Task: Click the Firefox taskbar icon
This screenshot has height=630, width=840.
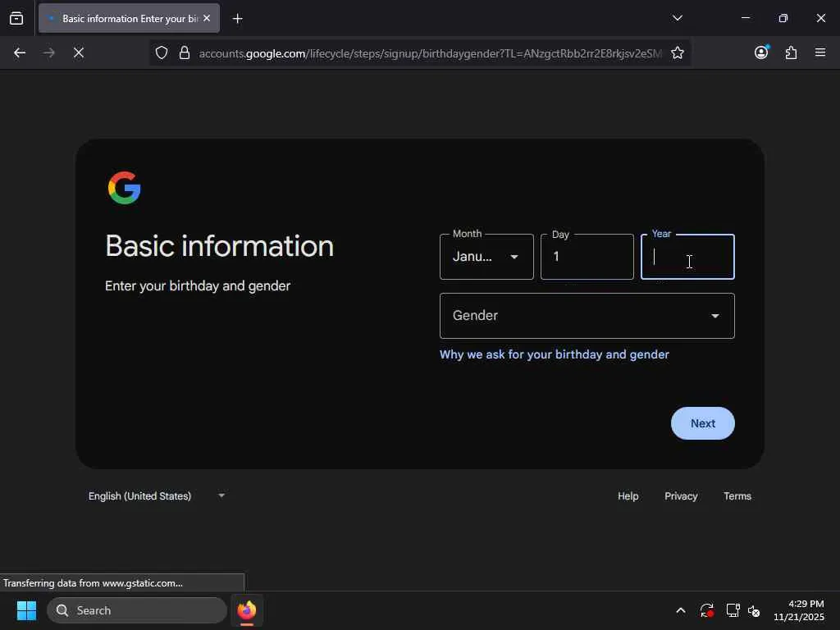Action: tap(246, 610)
